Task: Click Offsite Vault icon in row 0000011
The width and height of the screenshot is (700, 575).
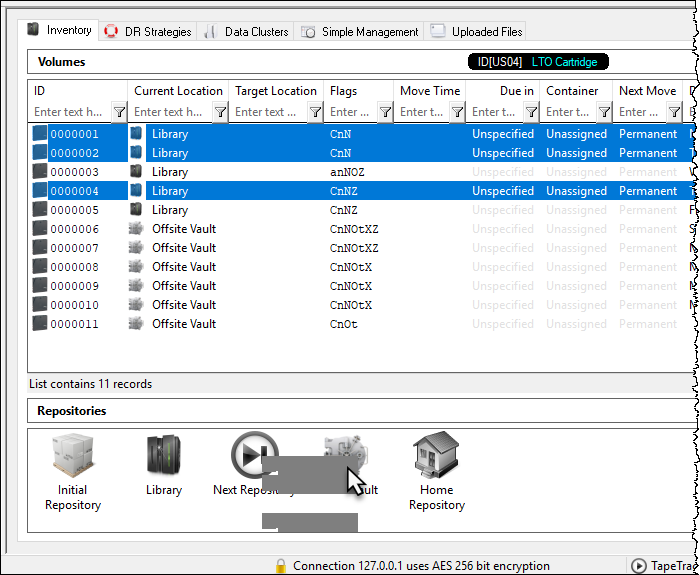Action: pyautogui.click(x=136, y=323)
